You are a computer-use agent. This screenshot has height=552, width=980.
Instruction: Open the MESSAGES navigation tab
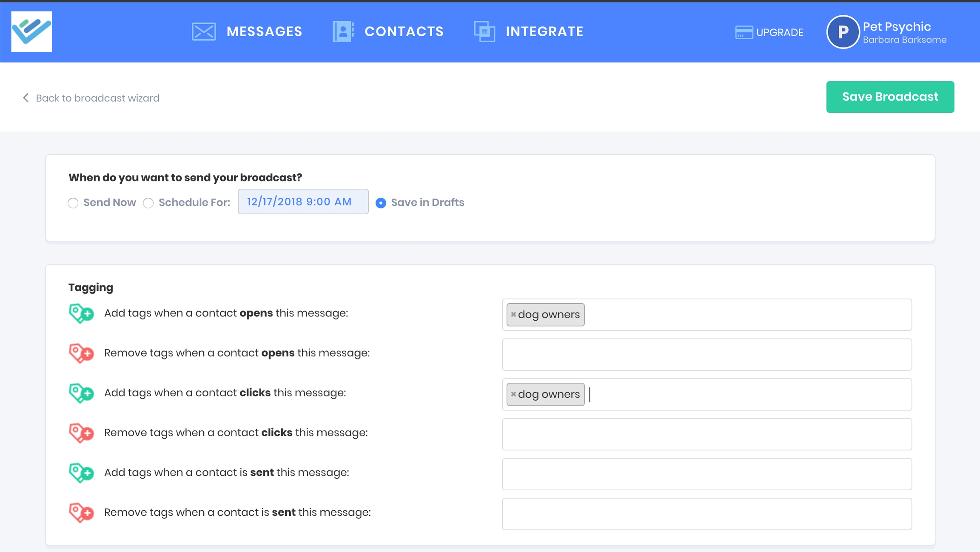click(x=264, y=31)
